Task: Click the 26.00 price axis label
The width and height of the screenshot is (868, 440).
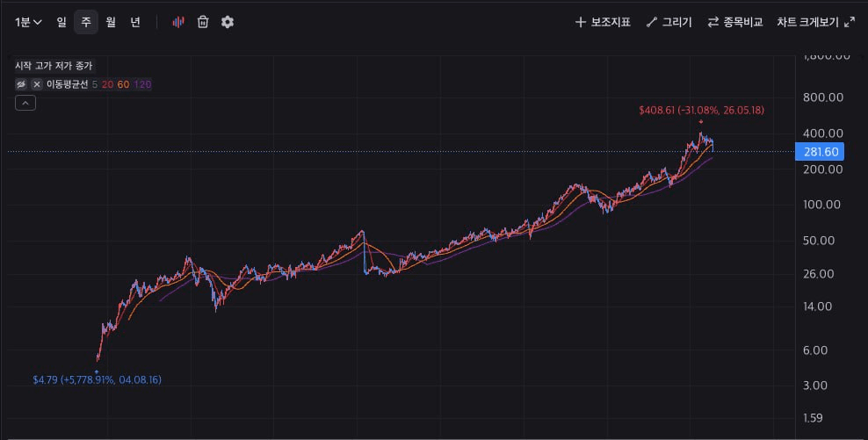Action: click(819, 274)
